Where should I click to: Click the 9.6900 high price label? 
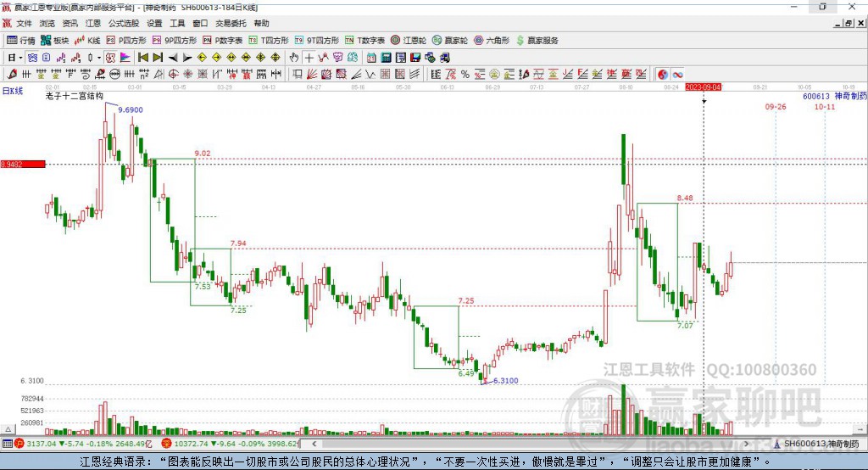[x=131, y=109]
